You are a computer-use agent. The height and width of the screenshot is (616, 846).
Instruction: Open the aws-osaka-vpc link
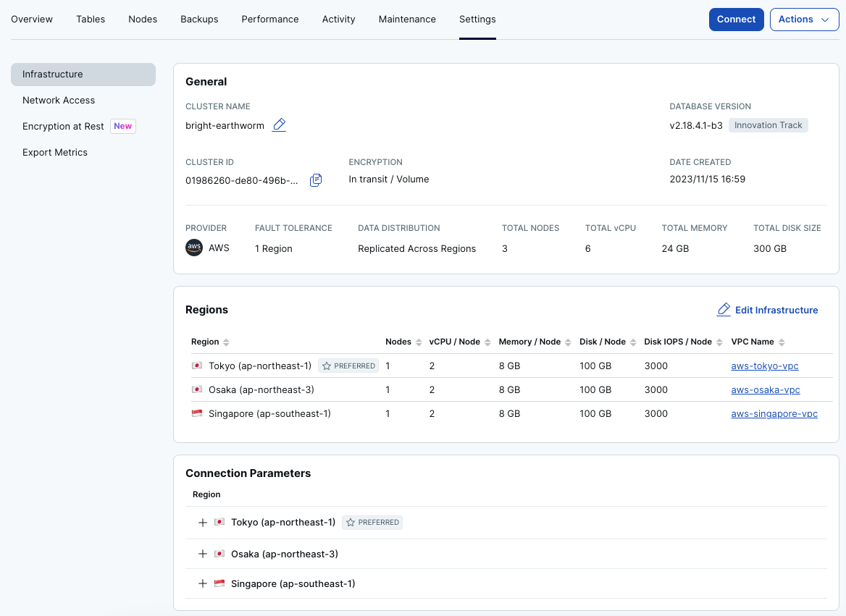click(x=765, y=389)
